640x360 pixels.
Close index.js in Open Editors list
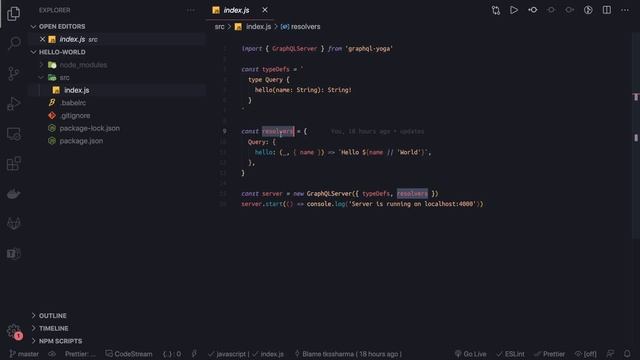point(42,39)
